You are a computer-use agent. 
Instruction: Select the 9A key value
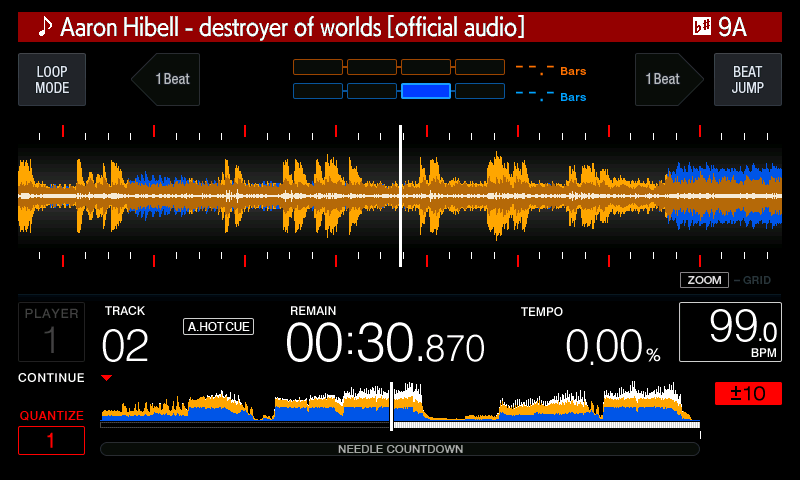tap(732, 27)
